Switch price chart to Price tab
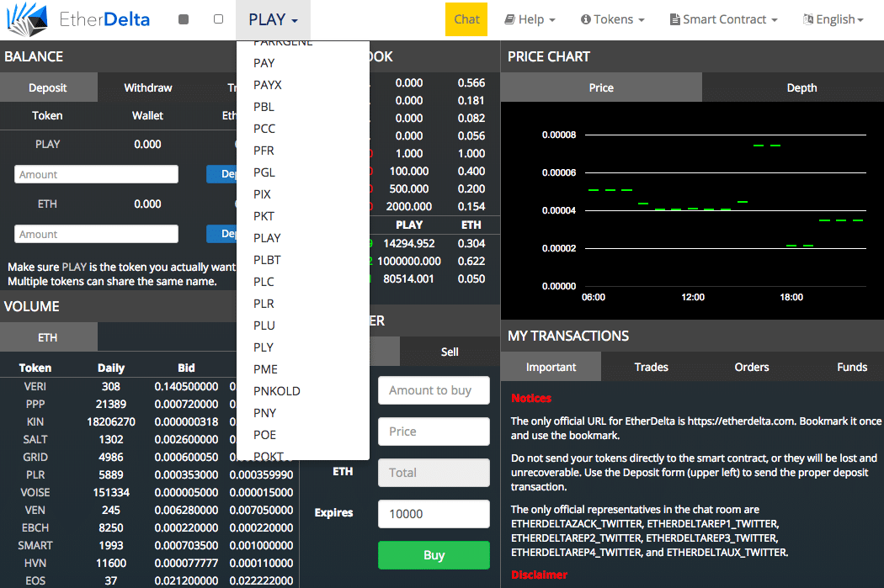 point(601,87)
